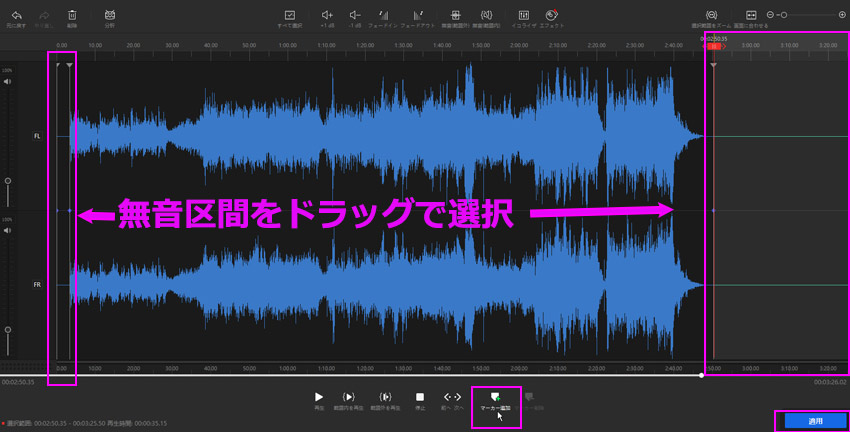850x432 pixels.
Task: Click Select All (すべて選択) icon
Action: 289,15
